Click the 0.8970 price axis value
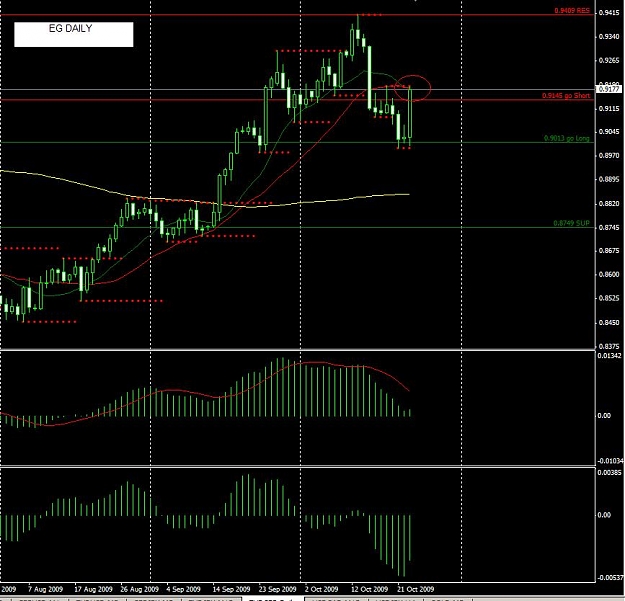This screenshot has width=625, height=601. [x=609, y=155]
